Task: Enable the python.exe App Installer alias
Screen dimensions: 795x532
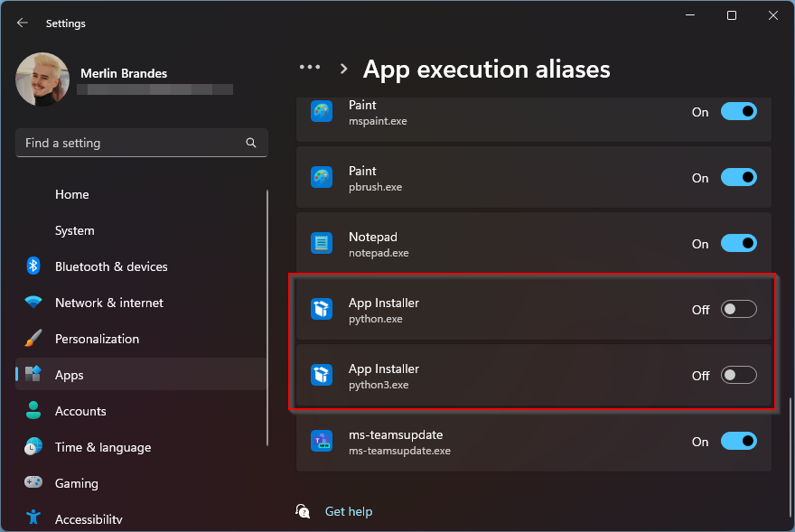Action: click(x=738, y=310)
